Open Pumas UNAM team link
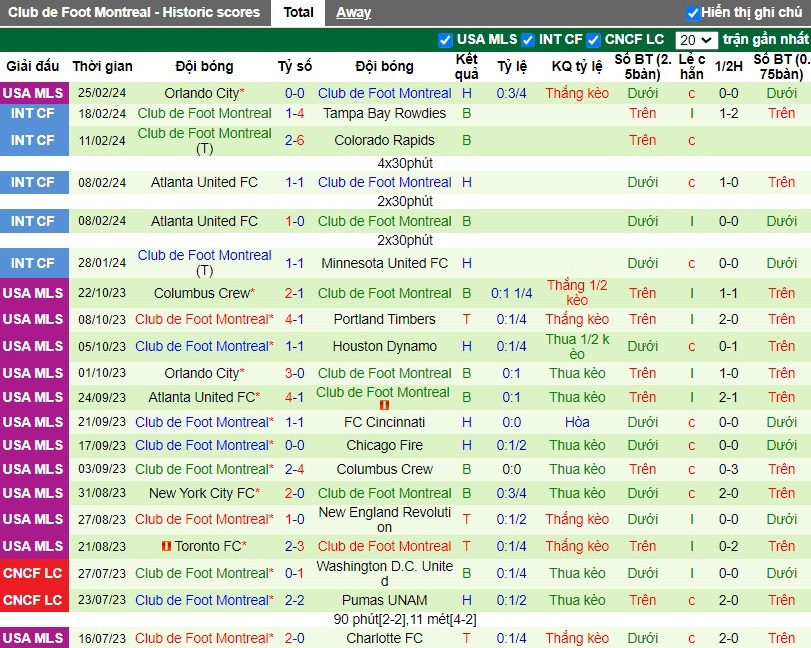 click(384, 600)
